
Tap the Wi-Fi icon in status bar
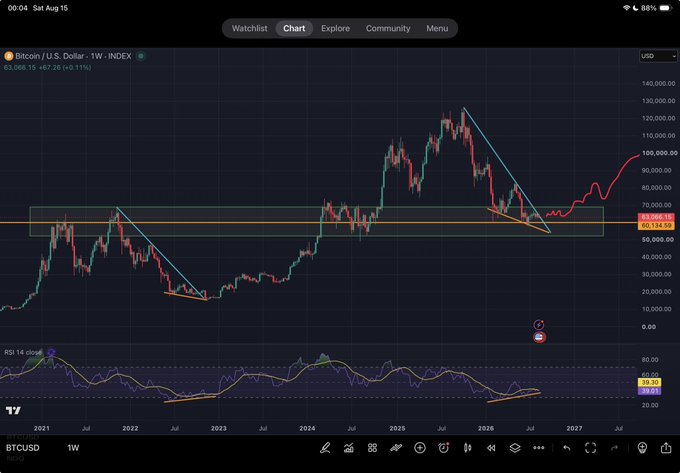[x=626, y=8]
